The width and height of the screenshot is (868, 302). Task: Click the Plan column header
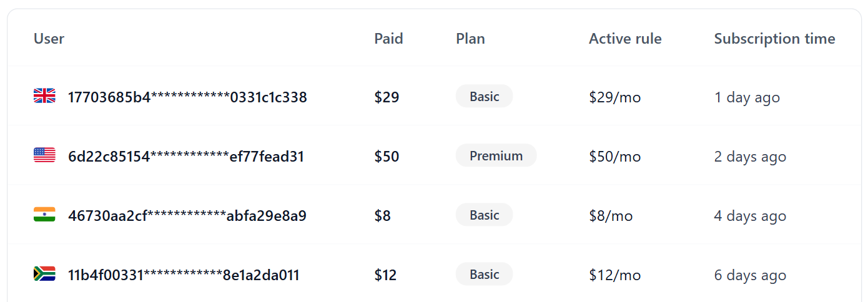[470, 39]
